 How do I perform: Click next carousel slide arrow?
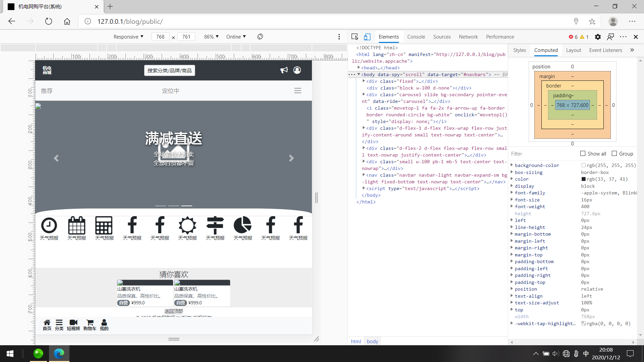(291, 158)
